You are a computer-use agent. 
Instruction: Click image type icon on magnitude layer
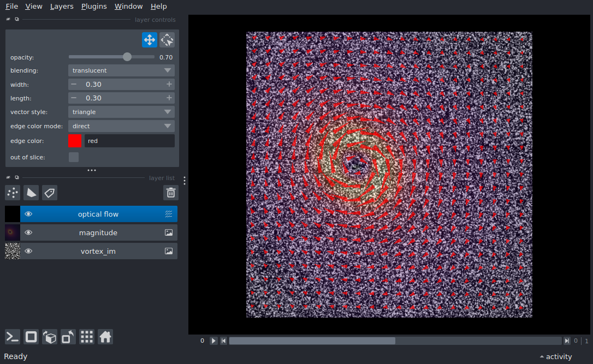[169, 232]
